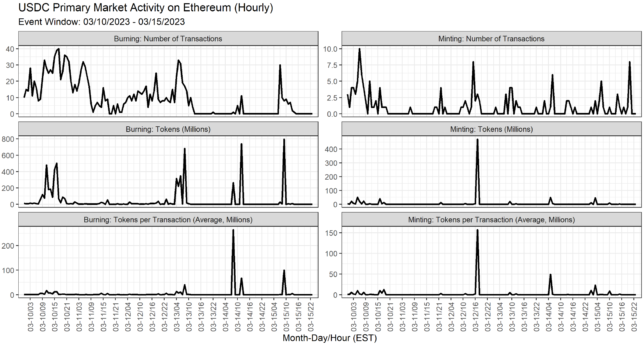644x347 pixels.
Task: Click the tallest spike in burning average chart
Action: (233, 230)
